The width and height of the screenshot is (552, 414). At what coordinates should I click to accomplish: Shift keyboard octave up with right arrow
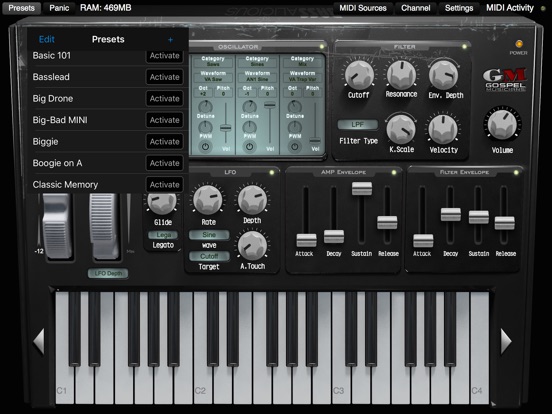(506, 341)
